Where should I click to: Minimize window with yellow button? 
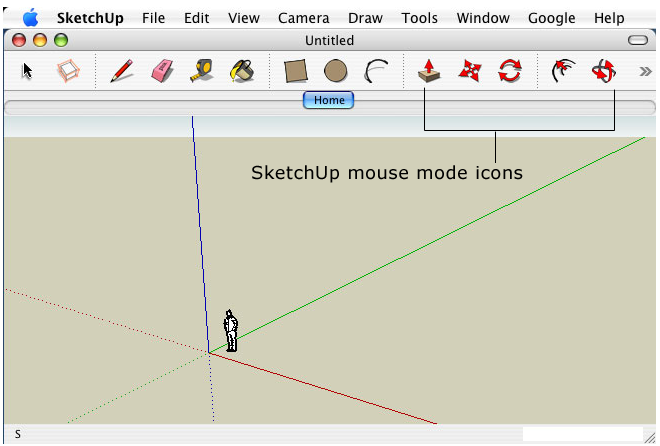40,40
